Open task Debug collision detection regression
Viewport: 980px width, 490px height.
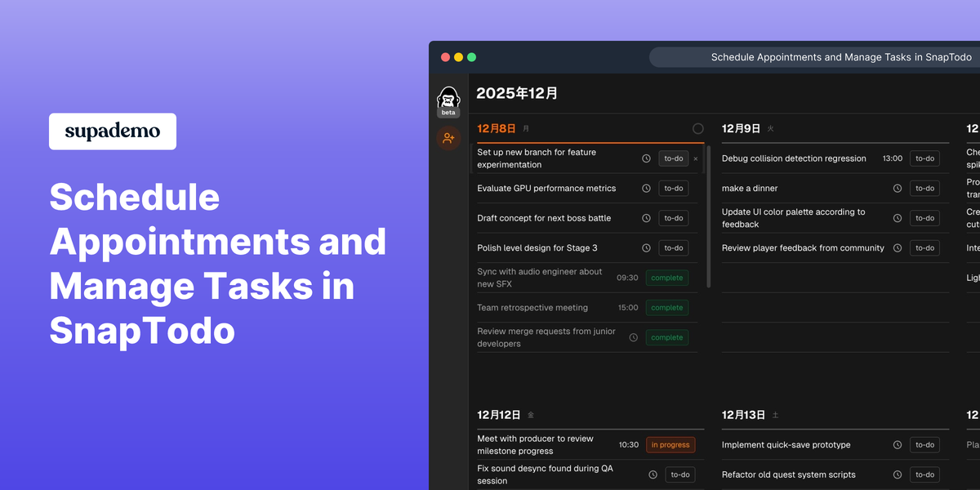(x=794, y=158)
